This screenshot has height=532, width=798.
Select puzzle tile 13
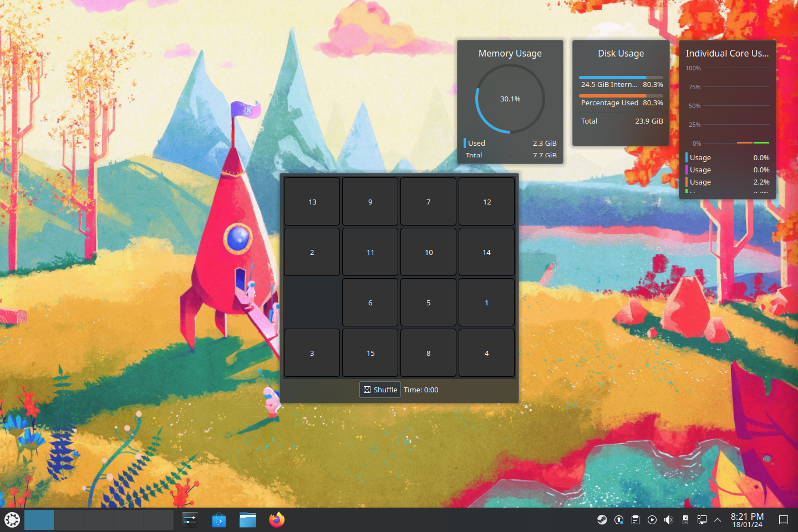(312, 202)
